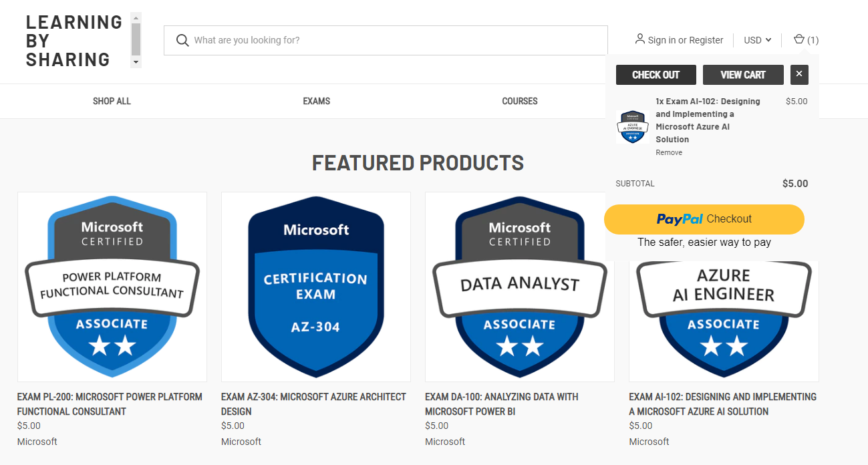Open the Shop All menu
This screenshot has height=465, width=868.
[112, 102]
